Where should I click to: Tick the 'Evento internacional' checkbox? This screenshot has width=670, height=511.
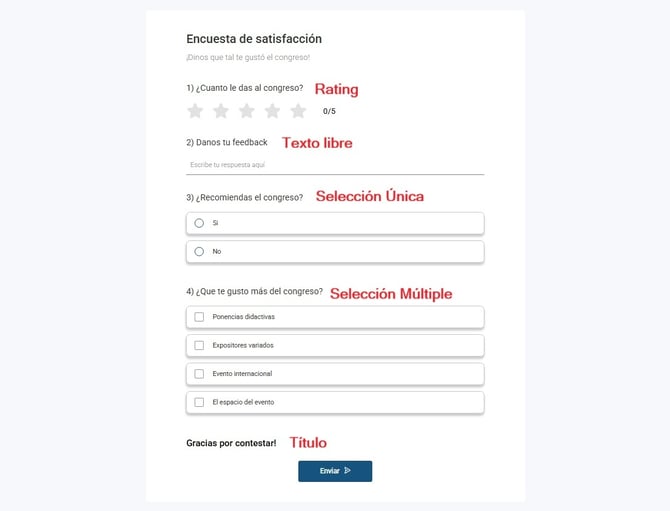pos(199,374)
